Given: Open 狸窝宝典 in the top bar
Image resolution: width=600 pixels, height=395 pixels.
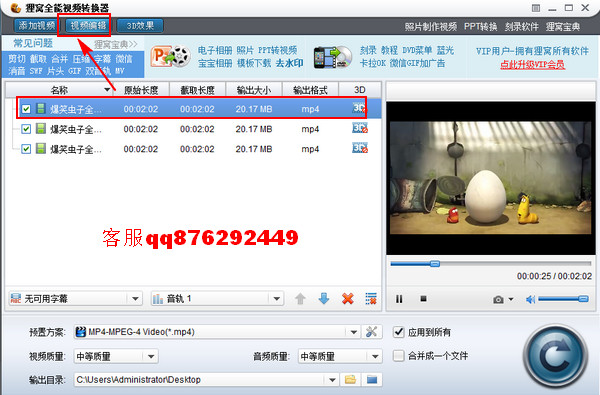Looking at the screenshot, I should [x=562, y=26].
